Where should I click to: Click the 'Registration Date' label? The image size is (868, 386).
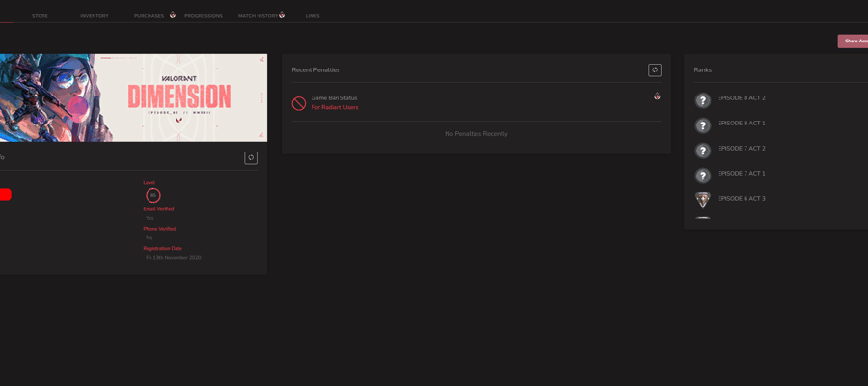pos(162,249)
